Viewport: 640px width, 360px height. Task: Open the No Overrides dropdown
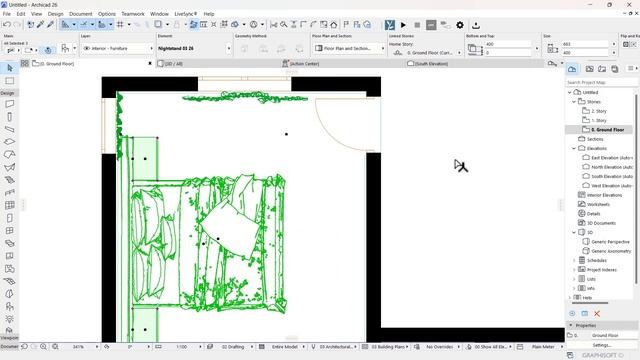pyautogui.click(x=440, y=347)
